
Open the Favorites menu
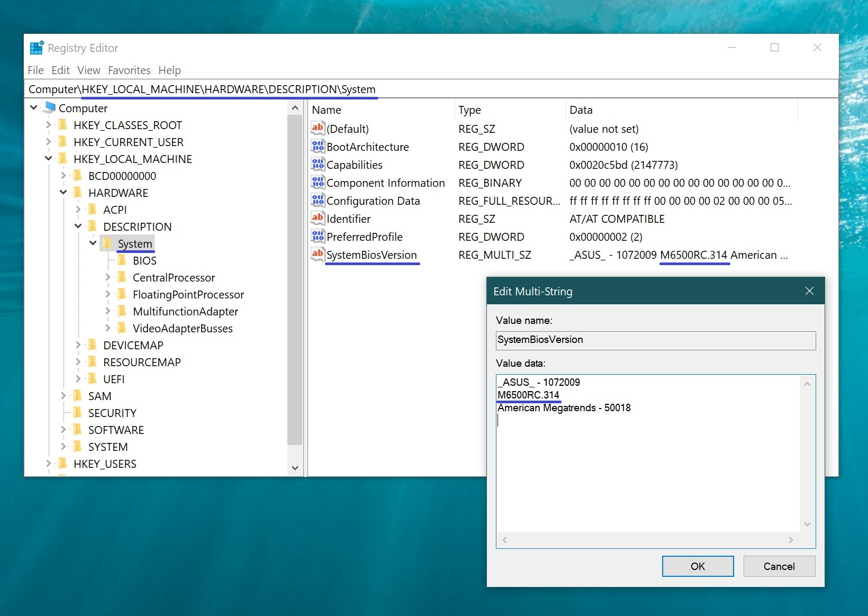pyautogui.click(x=129, y=70)
